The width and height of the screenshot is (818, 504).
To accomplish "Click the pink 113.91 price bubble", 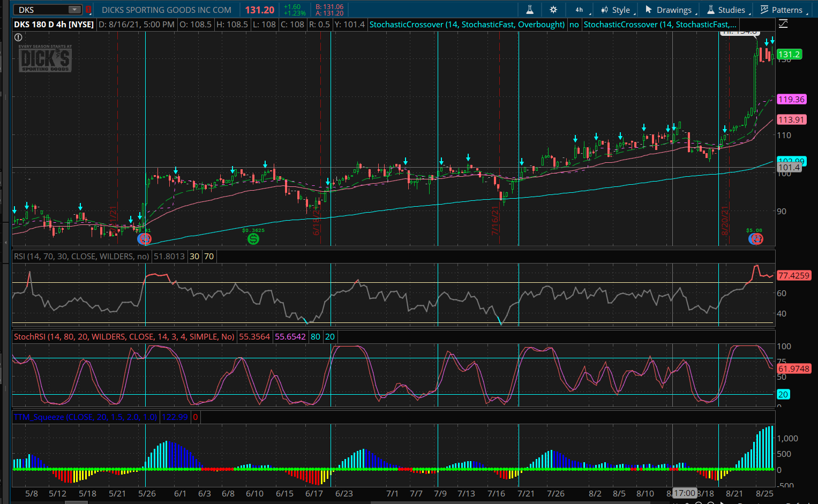I will click(791, 119).
